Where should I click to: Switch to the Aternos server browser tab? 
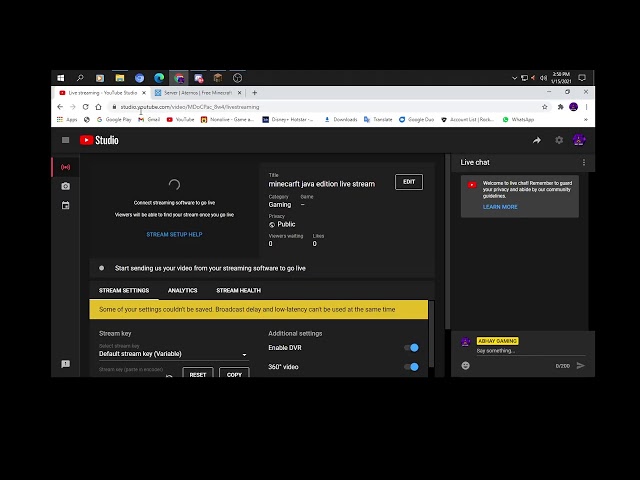coord(198,93)
